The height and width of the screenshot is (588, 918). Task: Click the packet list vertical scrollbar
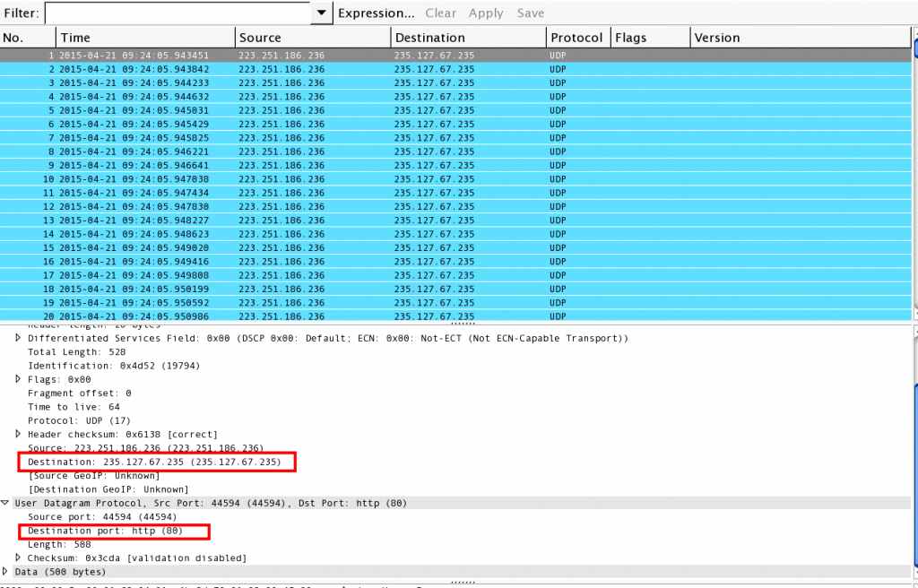914,176
